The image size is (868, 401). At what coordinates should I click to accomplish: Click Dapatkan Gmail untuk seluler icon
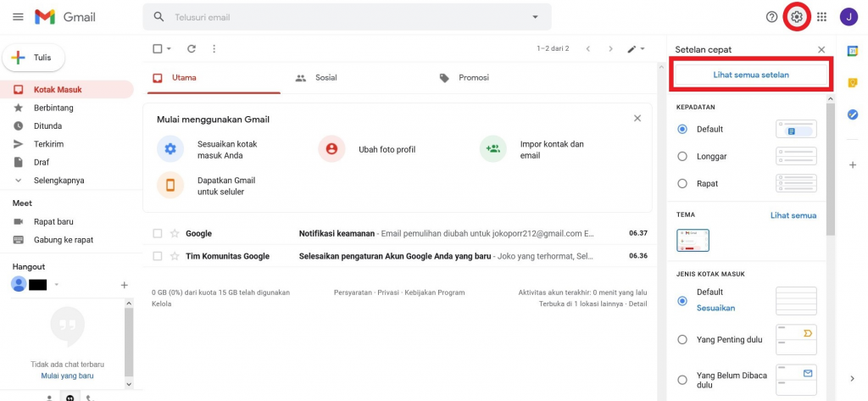coord(170,185)
